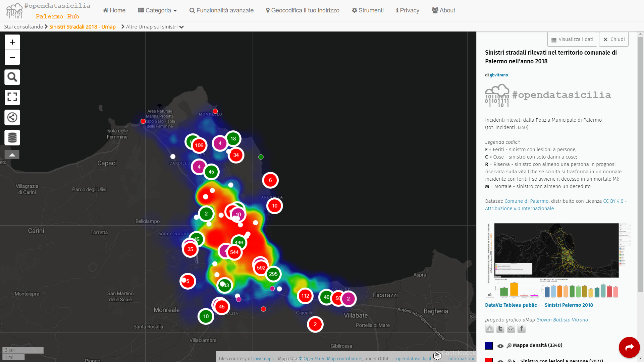The image size is (644, 362).
Task: Click the Twitter share icon
Action: coord(500,329)
